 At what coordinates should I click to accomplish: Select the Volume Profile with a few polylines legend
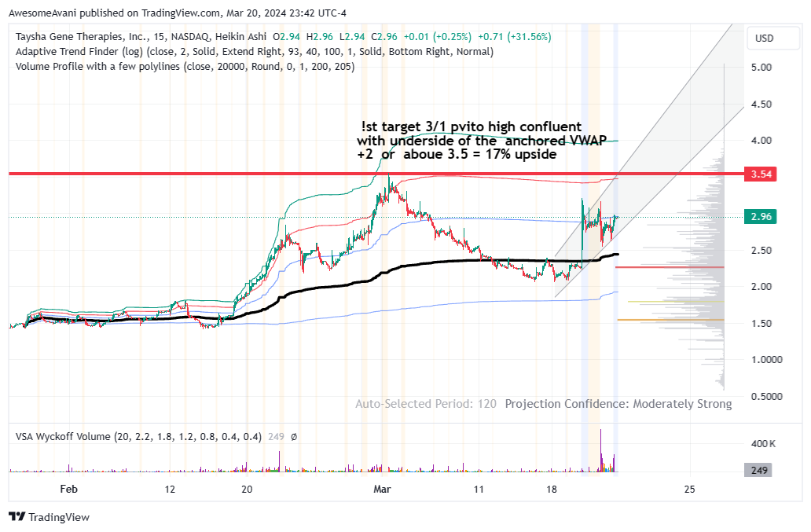pos(185,67)
